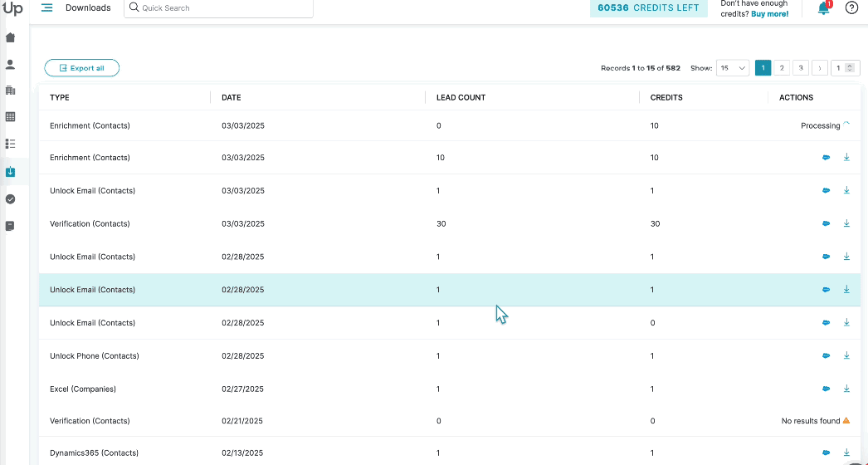Click the Up logo
This screenshot has height=465, width=868.
[x=12, y=8]
